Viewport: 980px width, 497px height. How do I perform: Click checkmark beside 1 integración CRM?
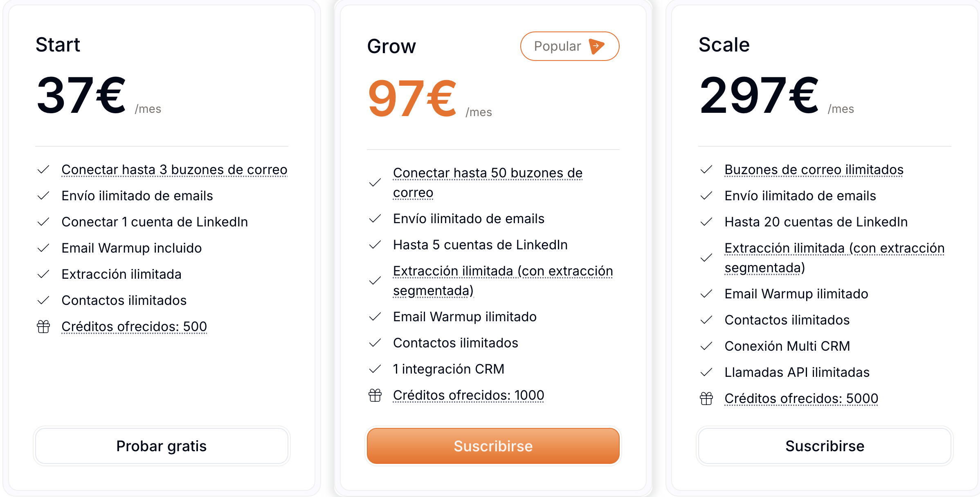click(375, 369)
